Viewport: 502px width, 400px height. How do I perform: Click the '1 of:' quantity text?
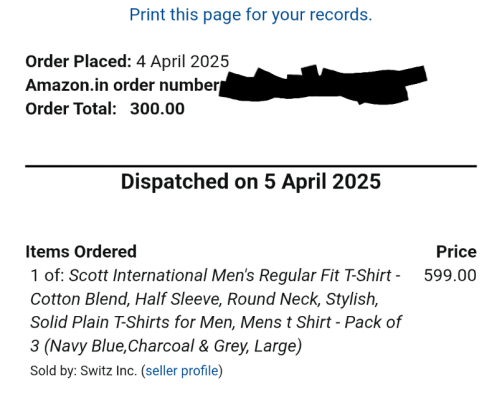[47, 276]
